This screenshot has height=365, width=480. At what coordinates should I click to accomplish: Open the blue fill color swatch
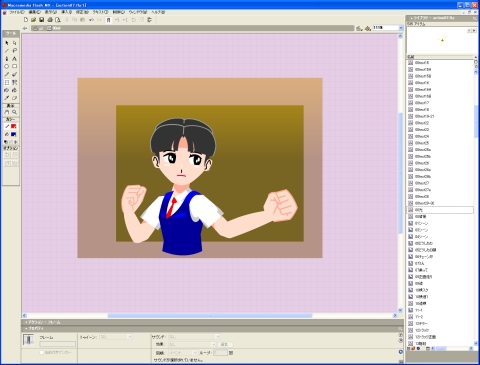[14, 134]
